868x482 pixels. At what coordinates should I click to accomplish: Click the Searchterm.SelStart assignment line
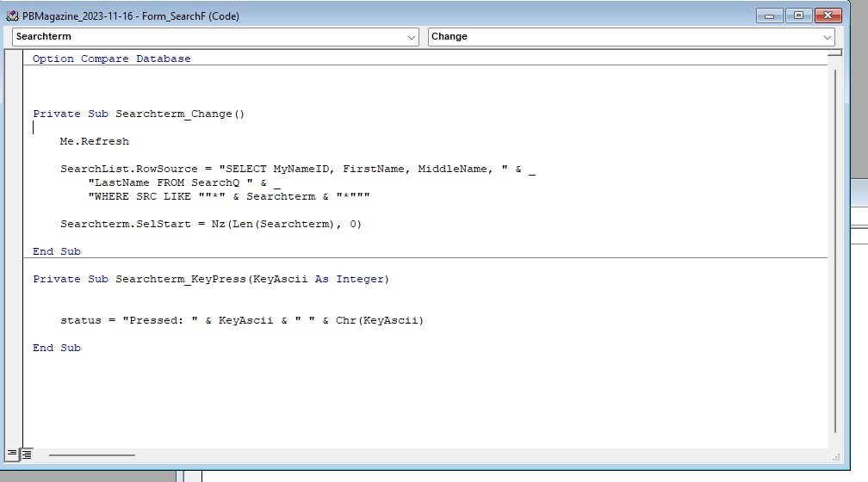pyautogui.click(x=211, y=224)
